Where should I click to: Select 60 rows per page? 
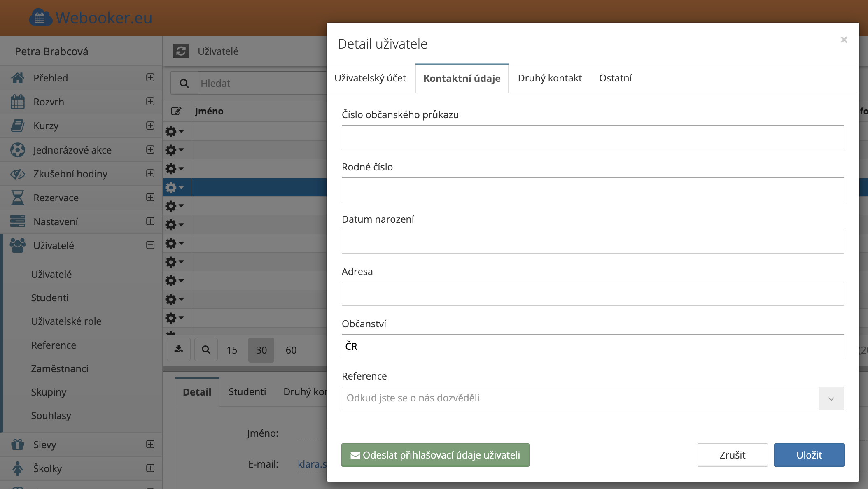291,350
